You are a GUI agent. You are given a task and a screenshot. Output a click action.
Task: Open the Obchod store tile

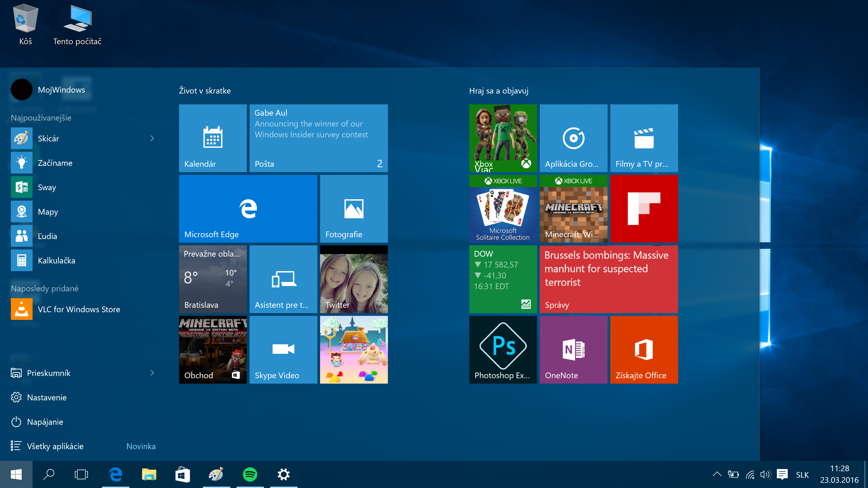coord(213,349)
